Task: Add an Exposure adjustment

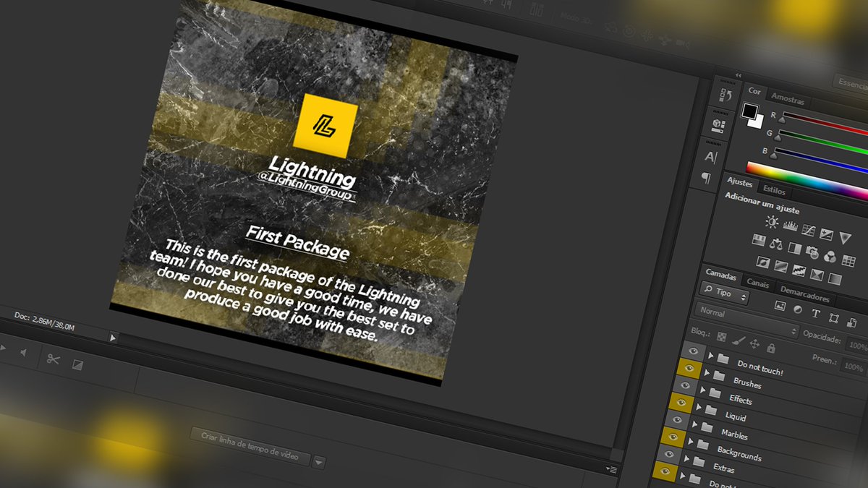Action: pos(826,235)
